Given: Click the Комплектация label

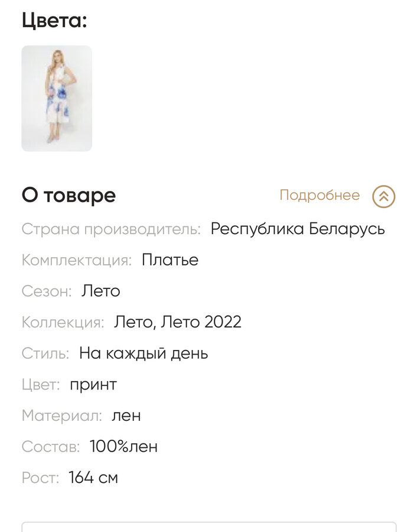Looking at the screenshot, I should 77,261.
